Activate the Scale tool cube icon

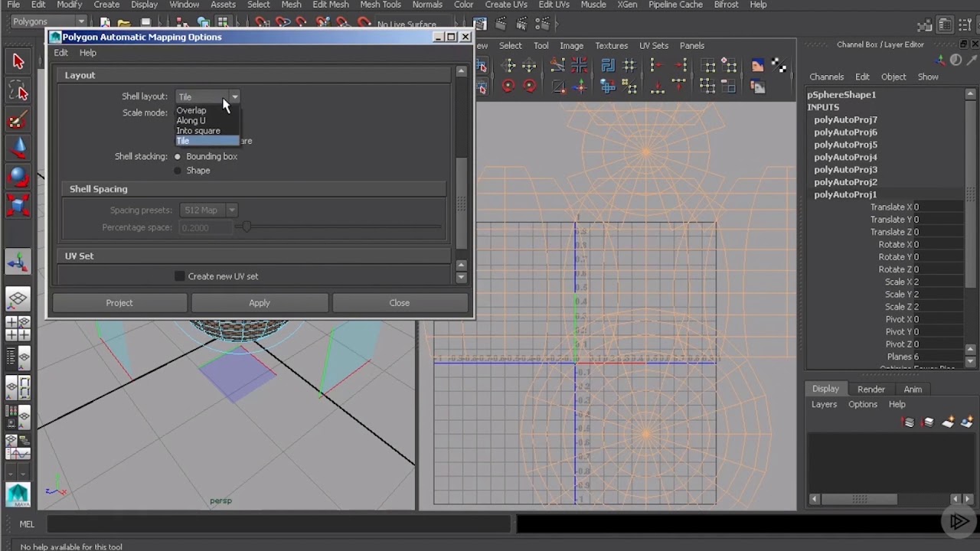coord(18,205)
